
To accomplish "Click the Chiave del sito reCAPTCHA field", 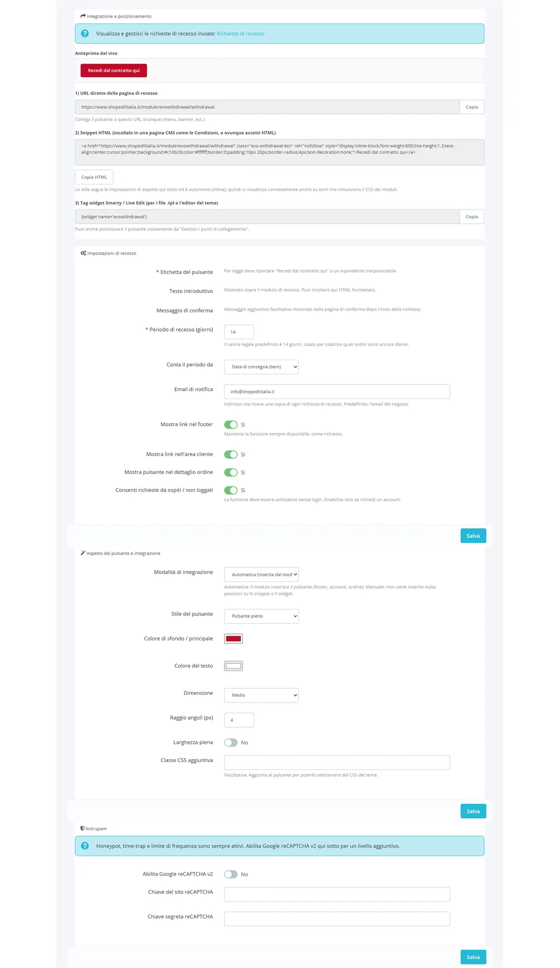I will click(337, 894).
